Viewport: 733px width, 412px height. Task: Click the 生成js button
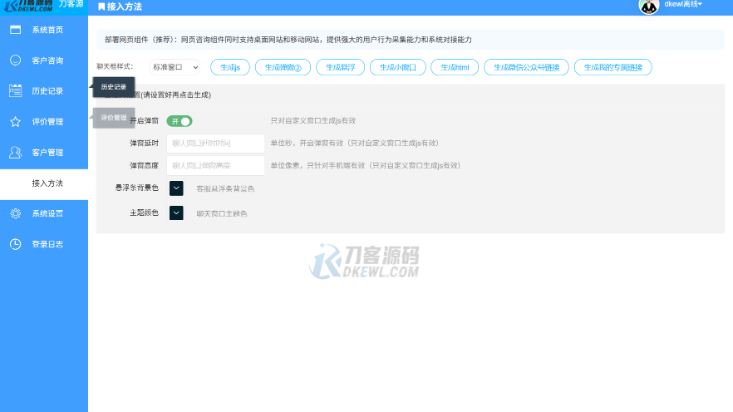230,67
